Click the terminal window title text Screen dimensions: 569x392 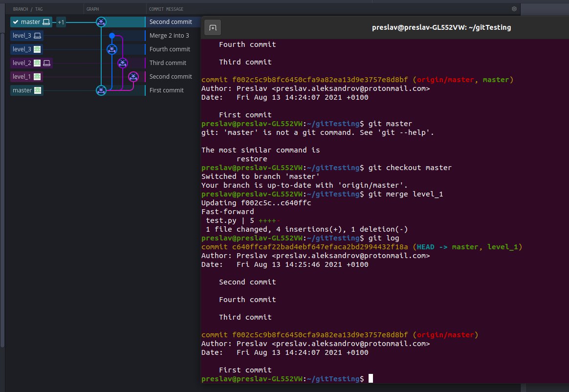441,27
